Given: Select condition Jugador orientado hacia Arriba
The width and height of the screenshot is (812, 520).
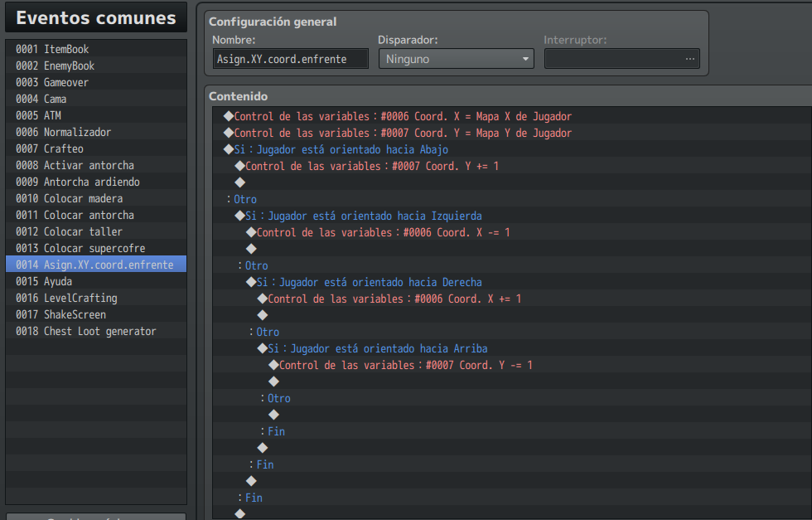Looking at the screenshot, I should (512, 348).
